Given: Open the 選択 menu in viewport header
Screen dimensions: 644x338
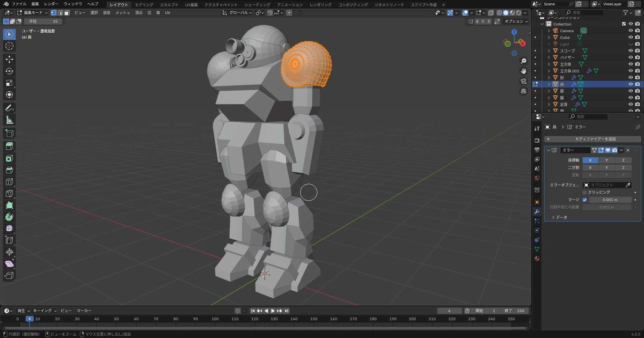Looking at the screenshot, I should pos(94,12).
